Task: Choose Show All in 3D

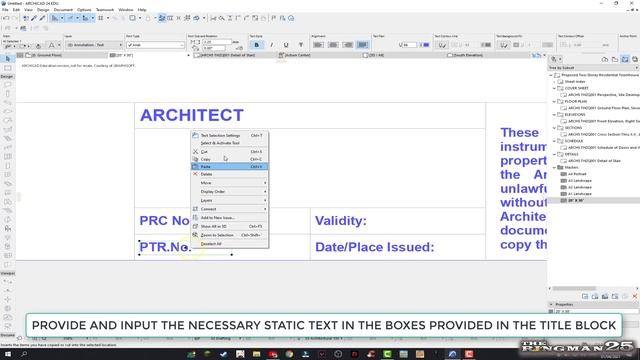Action: point(229,226)
